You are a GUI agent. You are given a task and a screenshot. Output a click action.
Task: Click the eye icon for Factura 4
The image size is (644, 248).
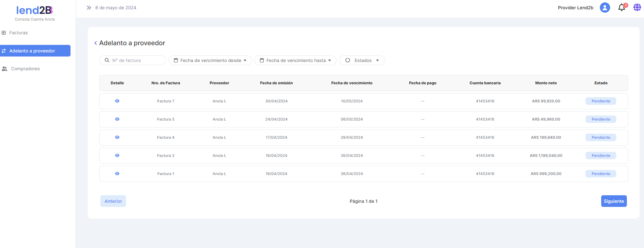[x=117, y=137]
